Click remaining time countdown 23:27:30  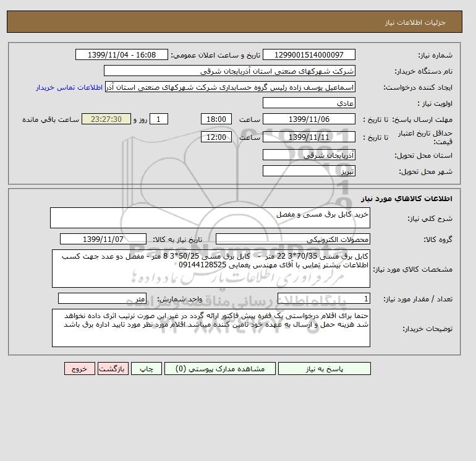coord(106,119)
